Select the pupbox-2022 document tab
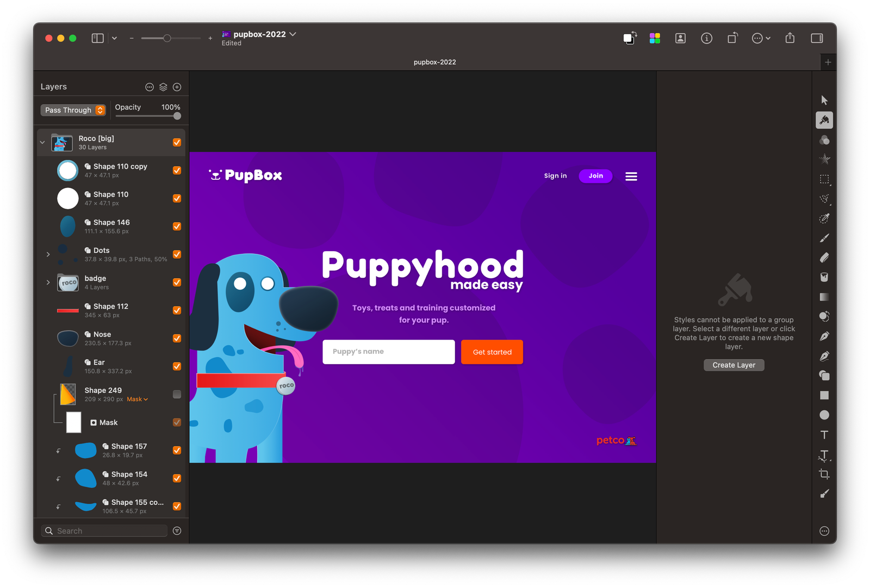Screen dimensions: 870x588 click(x=434, y=62)
